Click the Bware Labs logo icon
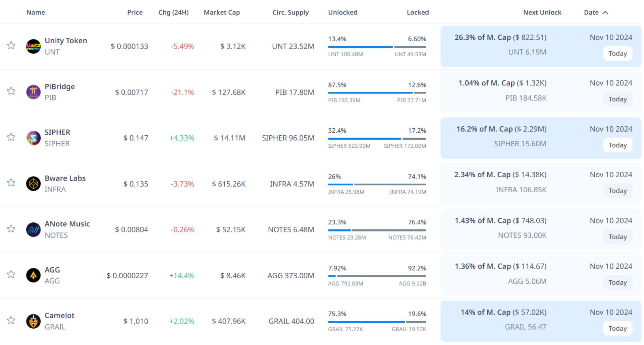This screenshot has width=644, height=345. click(33, 184)
